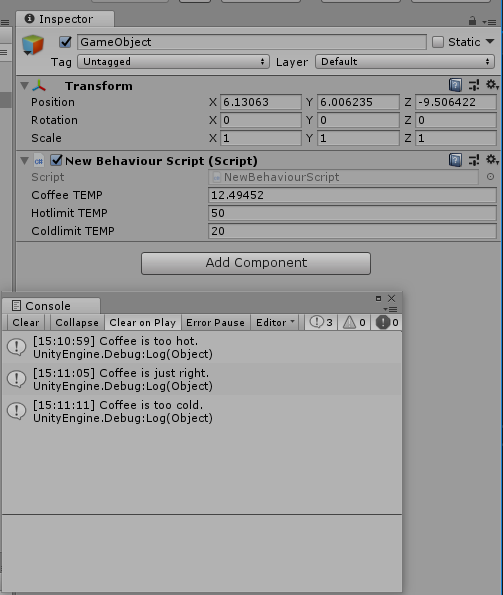Click the Rotation X field

261,120
